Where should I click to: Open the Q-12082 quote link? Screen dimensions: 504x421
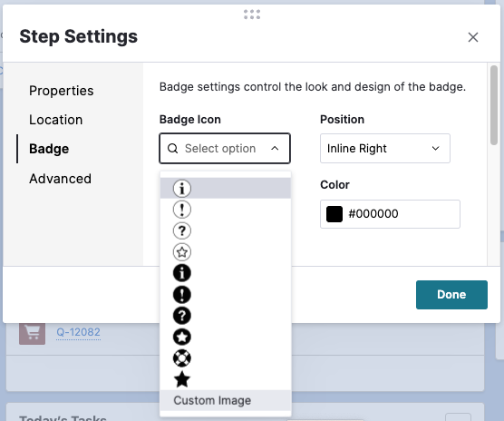[79, 332]
